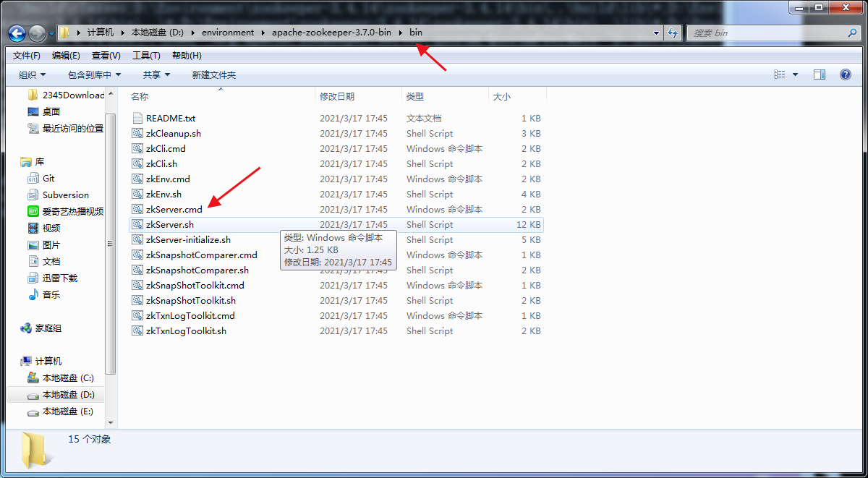Select 'environment' in the address path
The height and width of the screenshot is (478, 868).
click(228, 33)
